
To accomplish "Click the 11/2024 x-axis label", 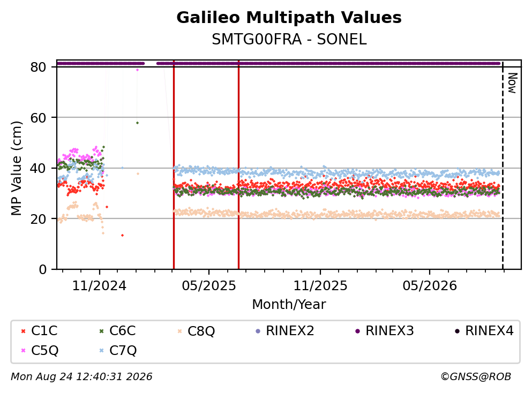I will 99,286.
